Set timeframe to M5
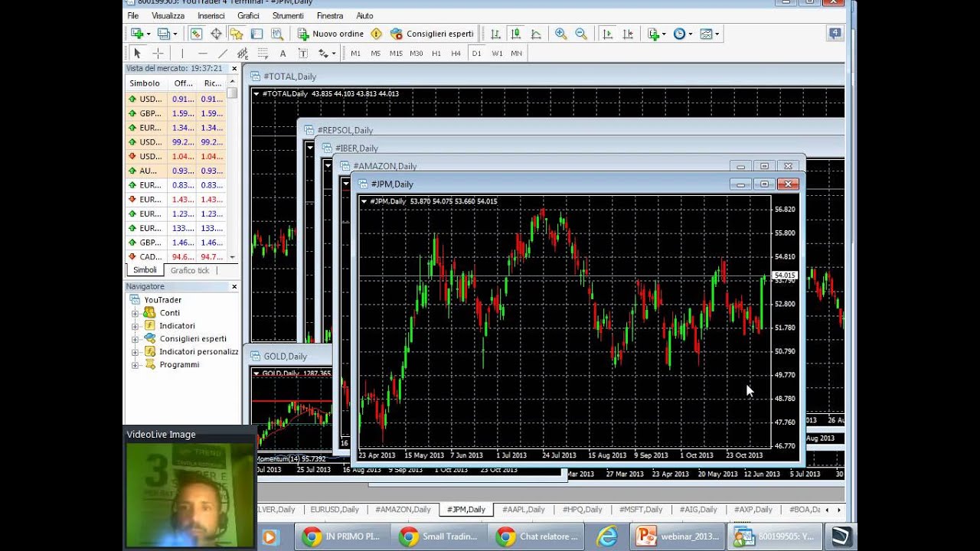Image resolution: width=980 pixels, height=551 pixels. pos(375,54)
